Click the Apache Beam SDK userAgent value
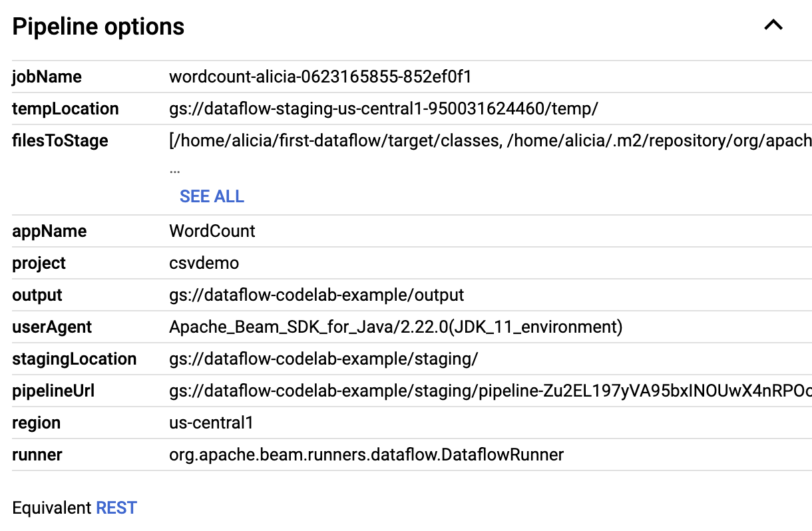Image resolution: width=812 pixels, height=531 pixels. [x=396, y=327]
